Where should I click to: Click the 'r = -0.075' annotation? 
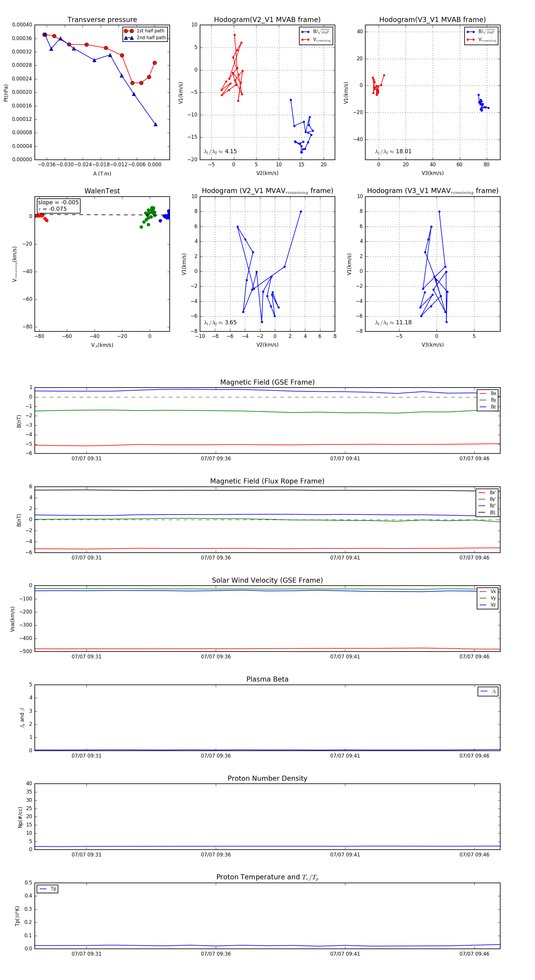52,209
